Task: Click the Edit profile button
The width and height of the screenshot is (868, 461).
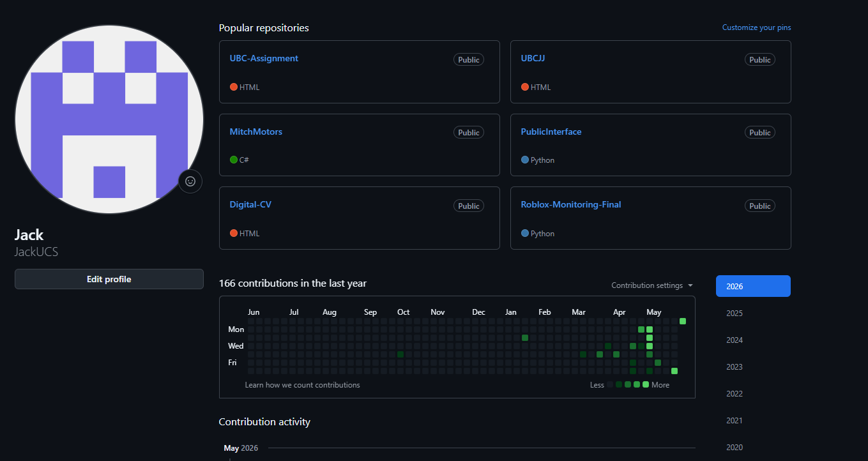Action: pos(109,279)
